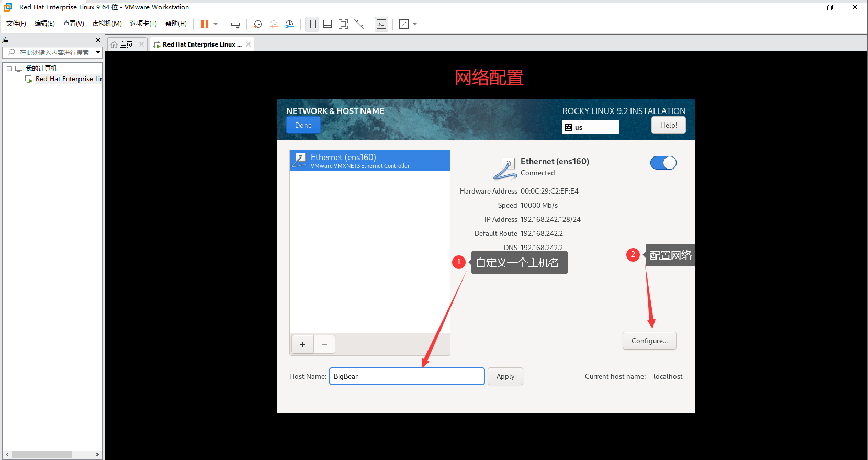Add a network device with the plus button
Image resolution: width=868 pixels, height=460 pixels.
(302, 344)
